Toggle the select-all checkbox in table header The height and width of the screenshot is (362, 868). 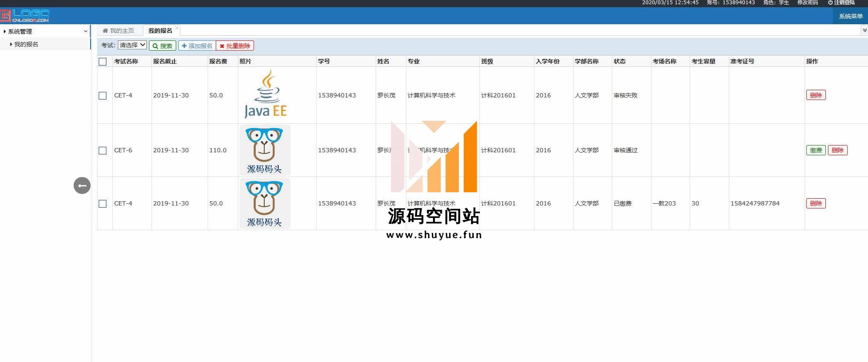[103, 61]
